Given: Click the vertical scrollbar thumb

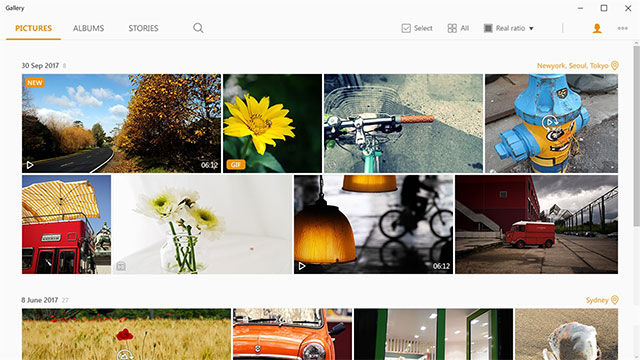Looking at the screenshot, I should coord(636,135).
